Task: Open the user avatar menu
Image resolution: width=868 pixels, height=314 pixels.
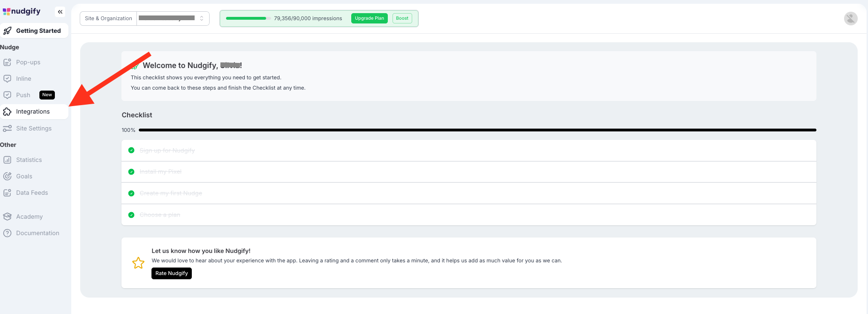Action: (851, 18)
